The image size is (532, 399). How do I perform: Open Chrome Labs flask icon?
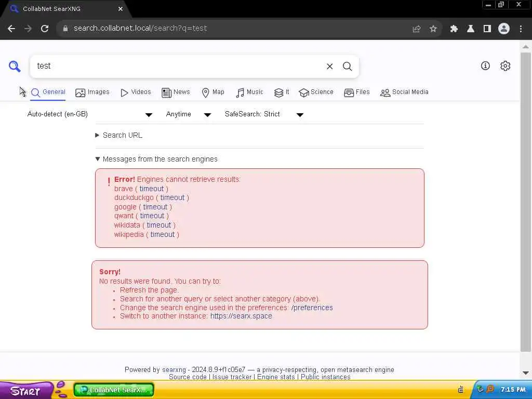point(470,29)
